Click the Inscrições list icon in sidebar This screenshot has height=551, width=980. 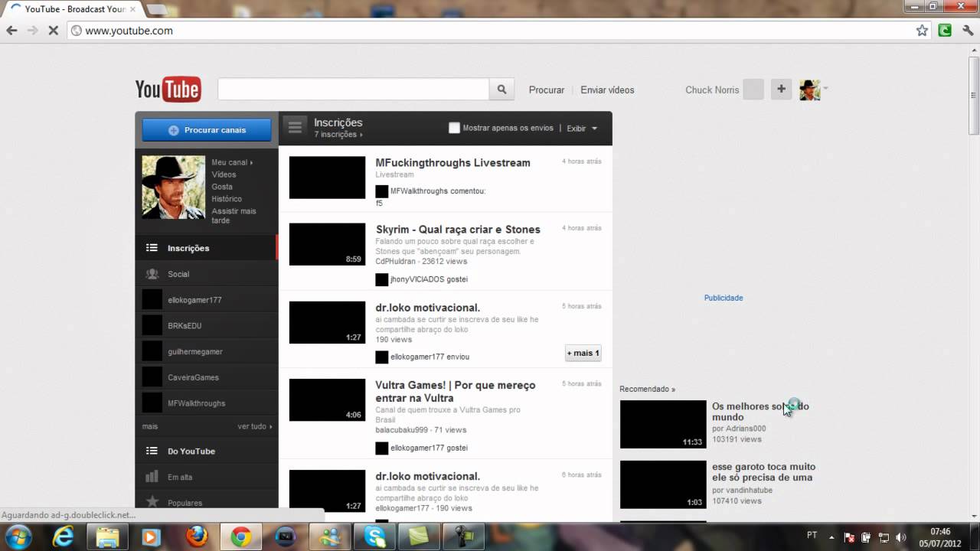click(x=152, y=248)
